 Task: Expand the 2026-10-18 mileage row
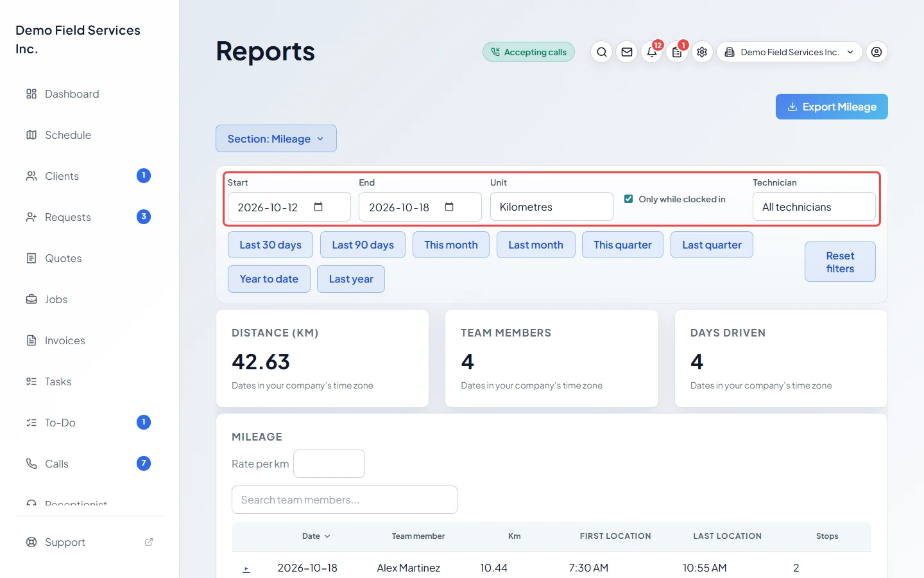tap(246, 568)
